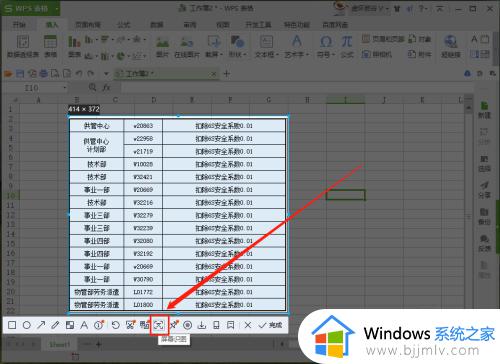Start screen recording from screenshot toolbar
The width and height of the screenshot is (500, 364).
(188, 325)
